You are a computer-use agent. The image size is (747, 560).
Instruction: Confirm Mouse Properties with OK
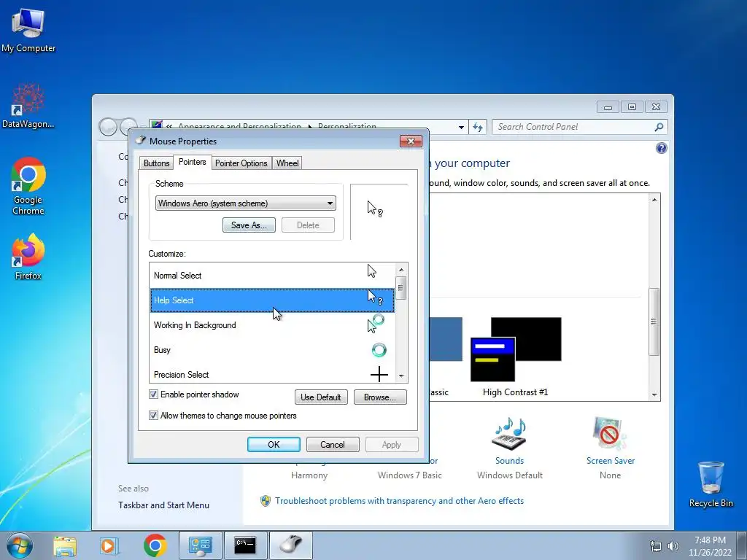point(274,444)
